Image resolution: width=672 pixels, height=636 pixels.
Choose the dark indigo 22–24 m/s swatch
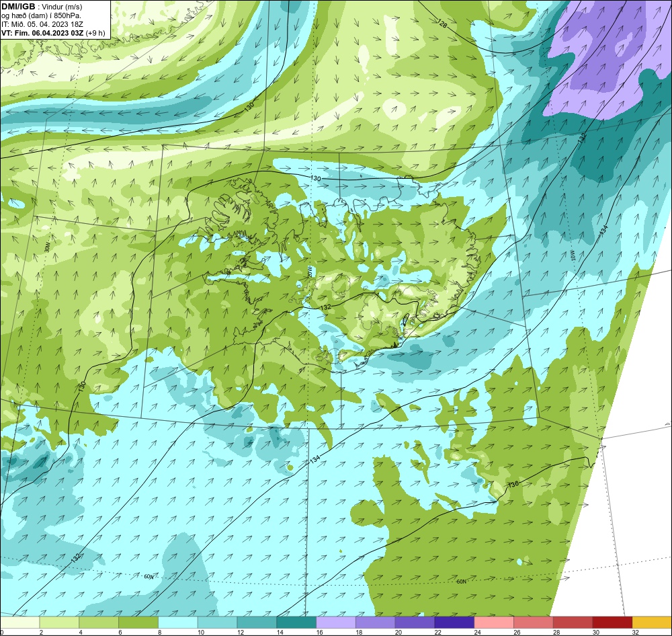(x=454, y=623)
